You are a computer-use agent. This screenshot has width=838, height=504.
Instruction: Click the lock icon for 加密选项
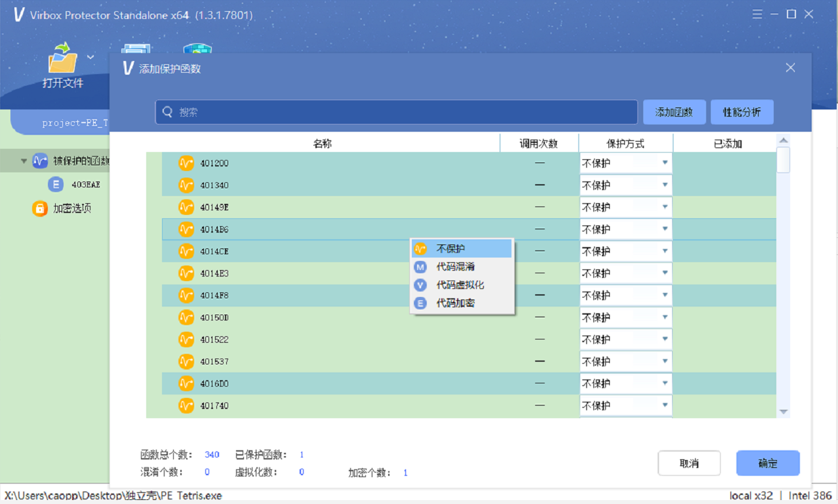click(x=40, y=208)
